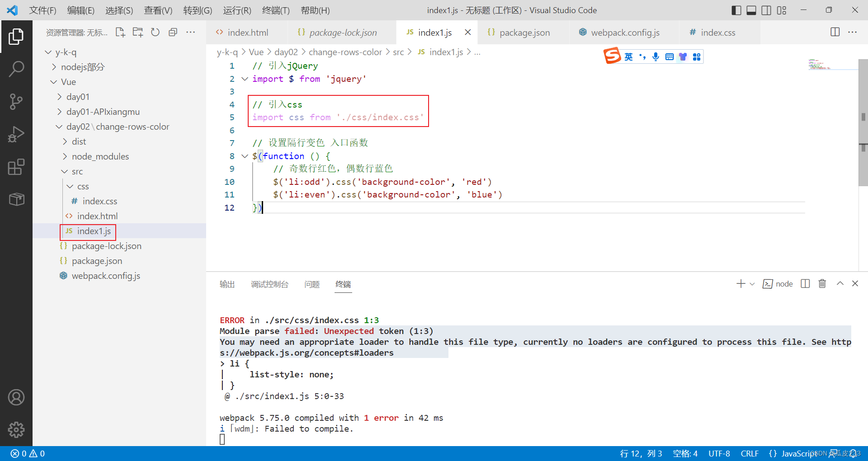The height and width of the screenshot is (461, 868).
Task: Switch to the 输出 panel tab
Action: 227,284
